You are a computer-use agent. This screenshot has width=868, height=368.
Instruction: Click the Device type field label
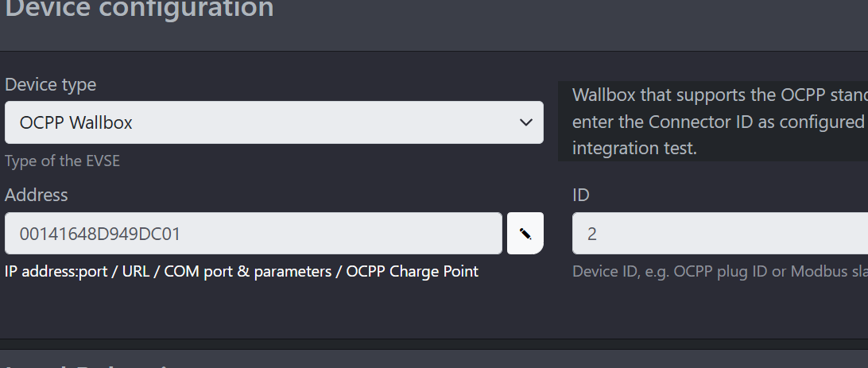pos(50,85)
